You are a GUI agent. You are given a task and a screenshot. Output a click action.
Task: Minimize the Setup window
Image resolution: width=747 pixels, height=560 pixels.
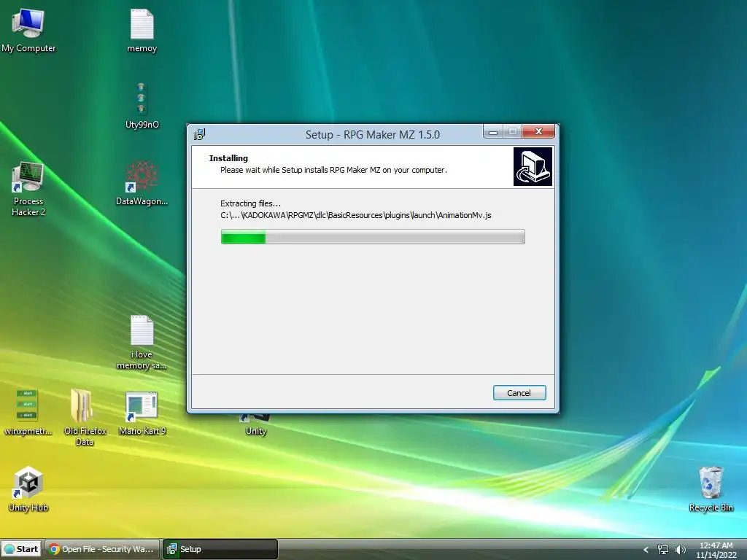point(494,132)
